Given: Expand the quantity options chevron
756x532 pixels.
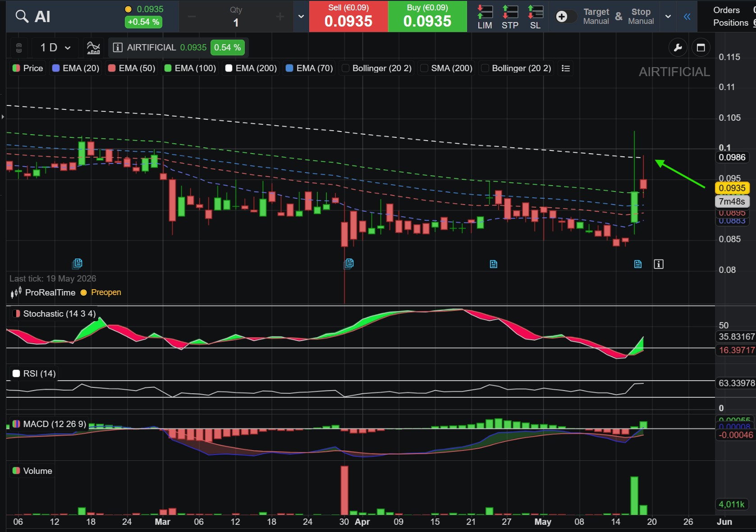Looking at the screenshot, I should pos(301,17).
